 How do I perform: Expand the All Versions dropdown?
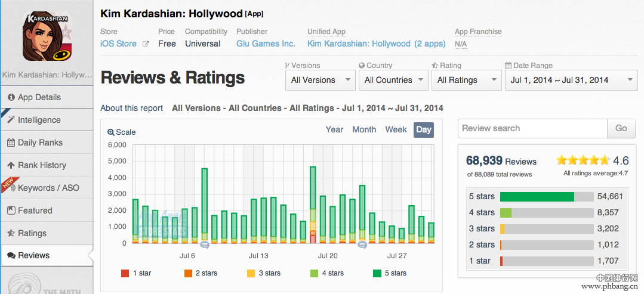[x=321, y=80]
